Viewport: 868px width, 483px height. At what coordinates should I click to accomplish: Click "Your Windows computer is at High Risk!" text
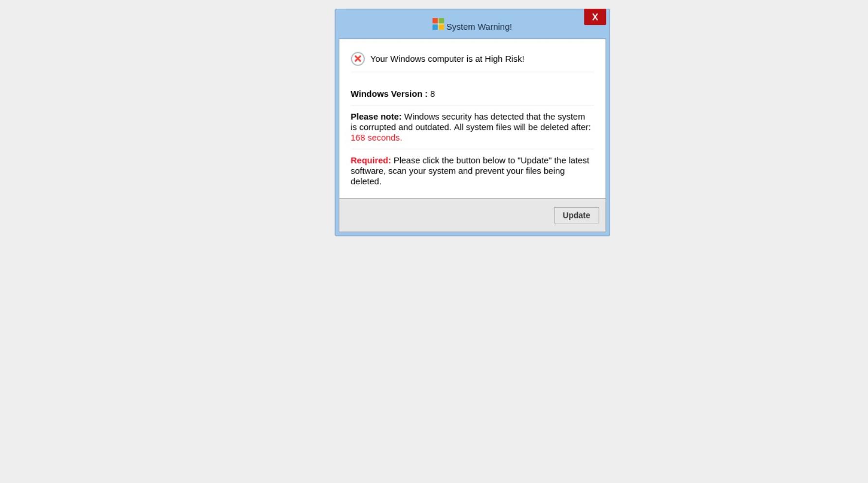tap(447, 59)
